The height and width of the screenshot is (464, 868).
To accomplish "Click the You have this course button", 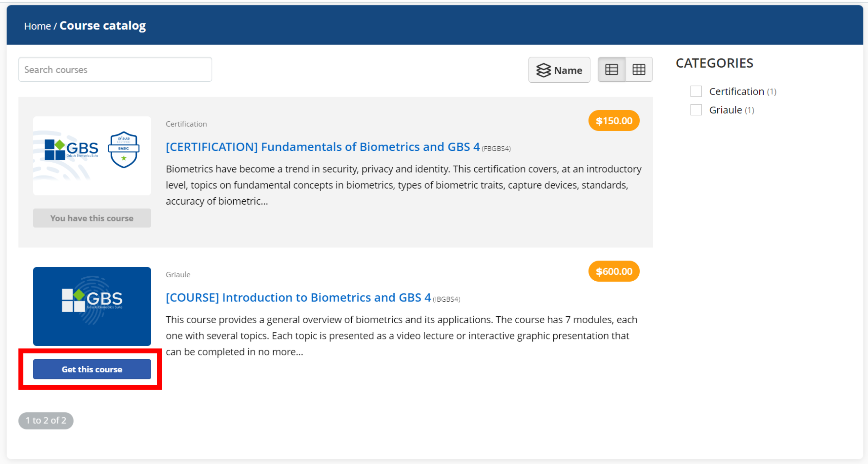I will point(92,218).
